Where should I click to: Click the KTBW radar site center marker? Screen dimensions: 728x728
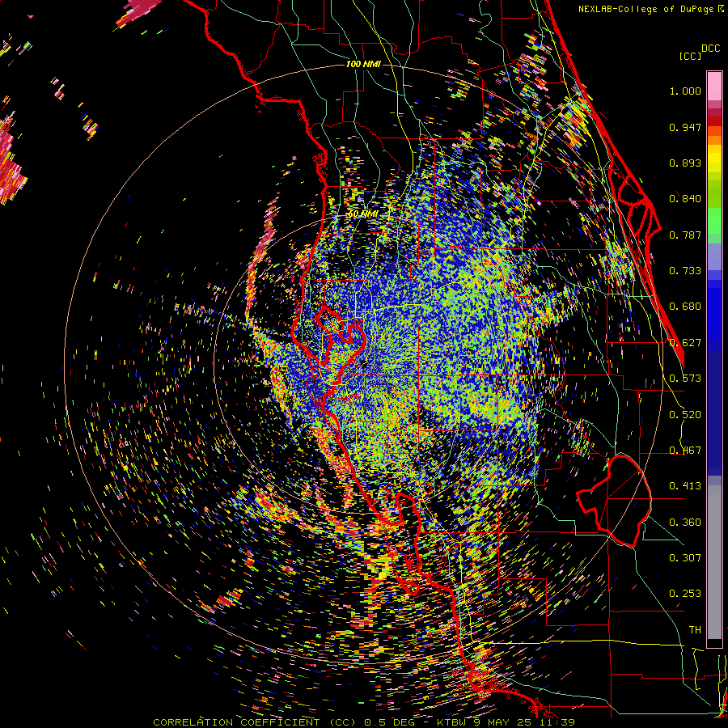pyautogui.click(x=364, y=363)
